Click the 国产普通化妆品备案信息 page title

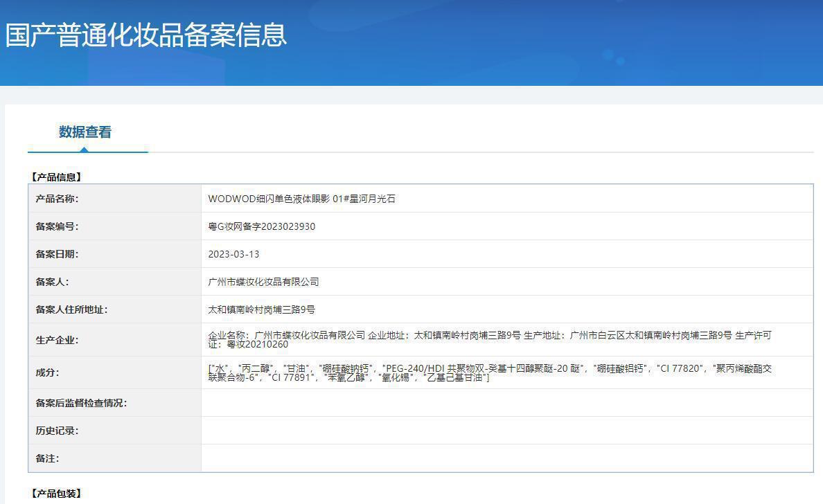pos(146,35)
